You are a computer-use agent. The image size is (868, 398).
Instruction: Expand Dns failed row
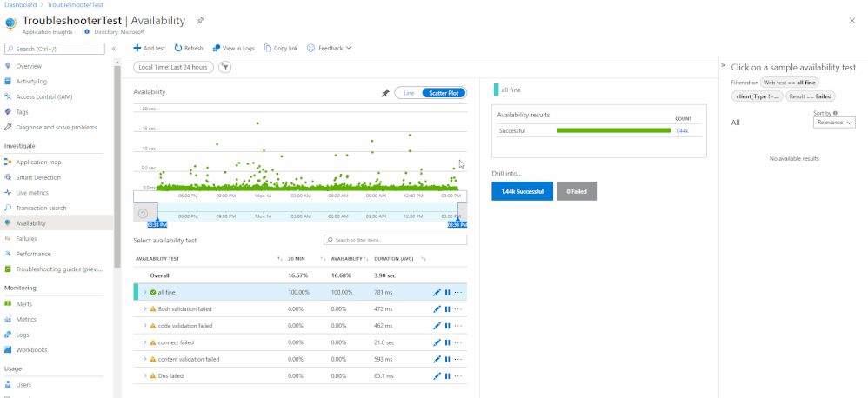point(145,376)
